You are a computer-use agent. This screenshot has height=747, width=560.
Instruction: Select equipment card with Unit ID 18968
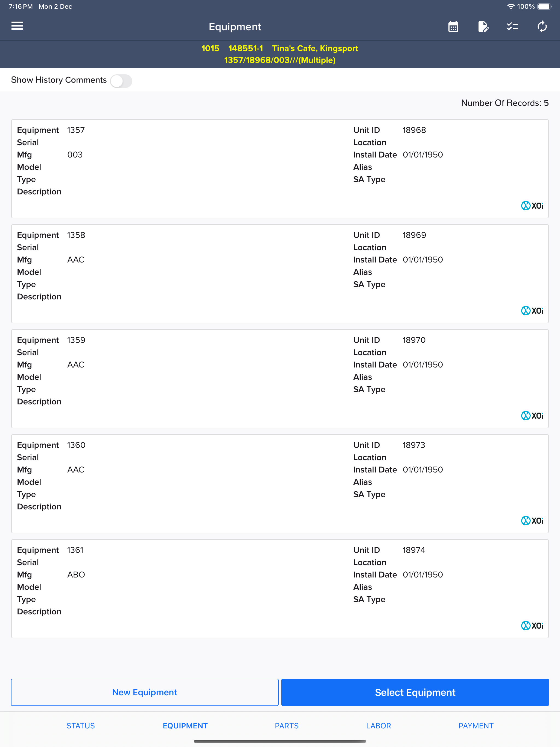coord(280,168)
